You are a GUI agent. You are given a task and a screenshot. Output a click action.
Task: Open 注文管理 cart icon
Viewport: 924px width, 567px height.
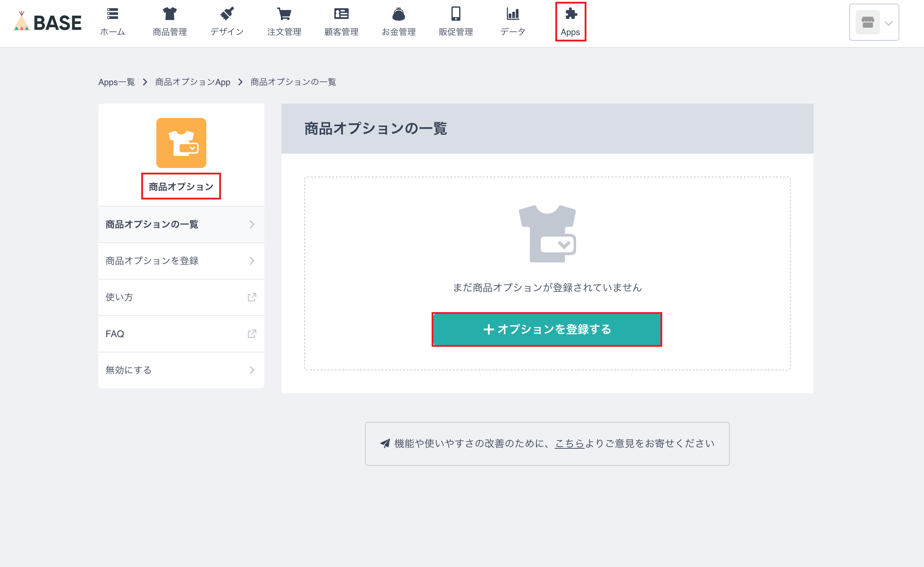tap(284, 14)
